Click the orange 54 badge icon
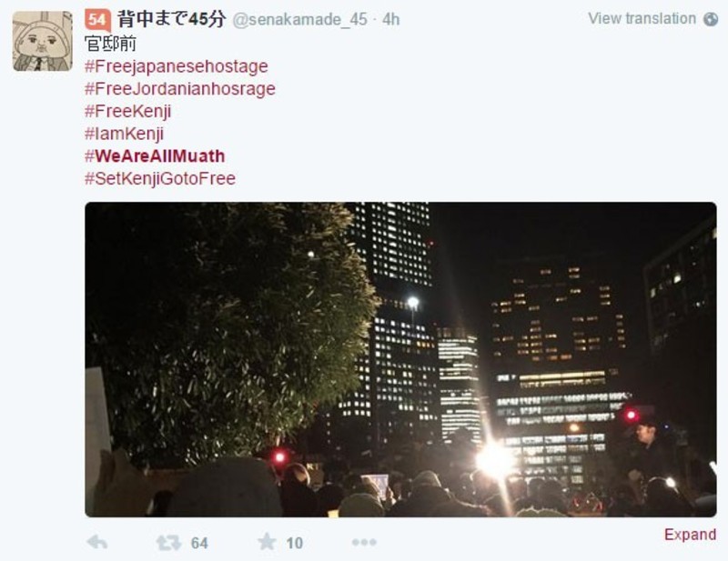This screenshot has width=728, height=561. pos(97,20)
